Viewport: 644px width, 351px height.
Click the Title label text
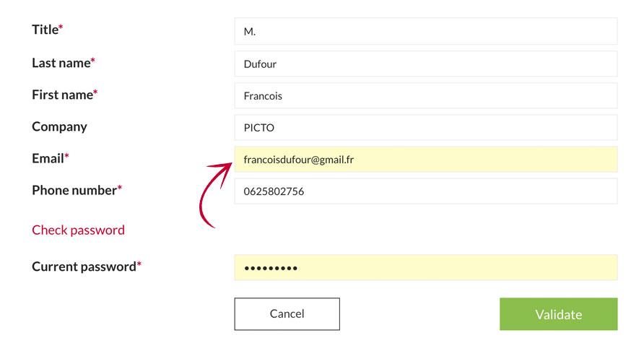coord(45,30)
